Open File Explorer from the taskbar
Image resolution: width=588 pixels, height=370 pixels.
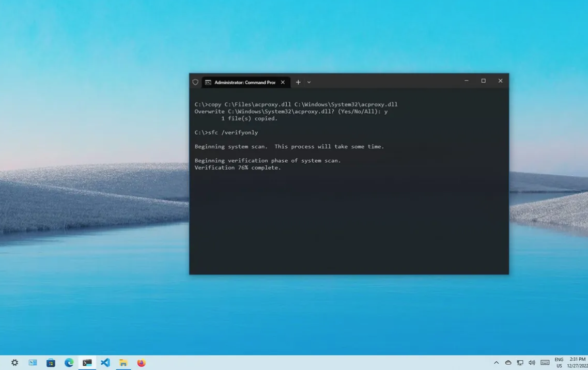(x=123, y=363)
